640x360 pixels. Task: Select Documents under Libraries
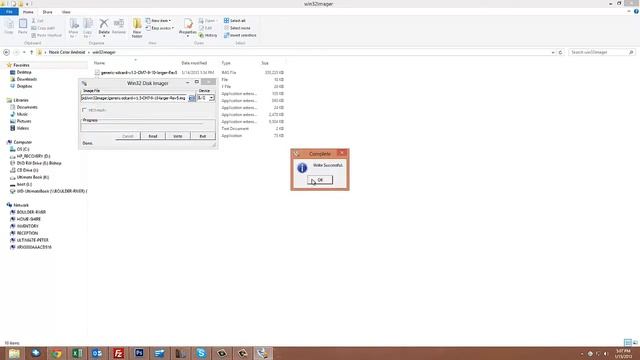click(x=27, y=107)
